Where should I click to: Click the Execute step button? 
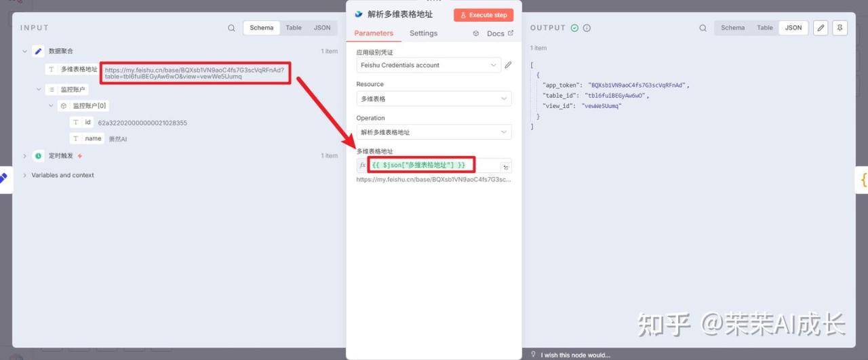point(484,15)
